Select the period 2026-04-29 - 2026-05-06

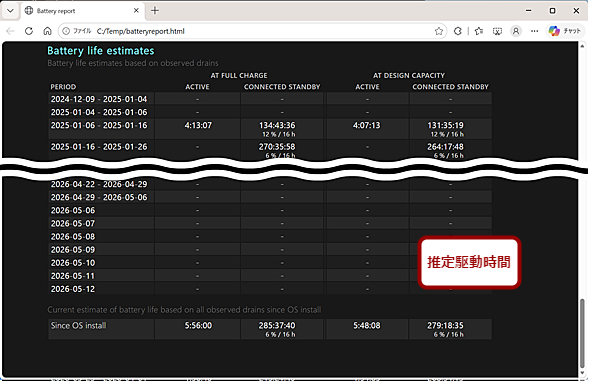click(x=99, y=198)
